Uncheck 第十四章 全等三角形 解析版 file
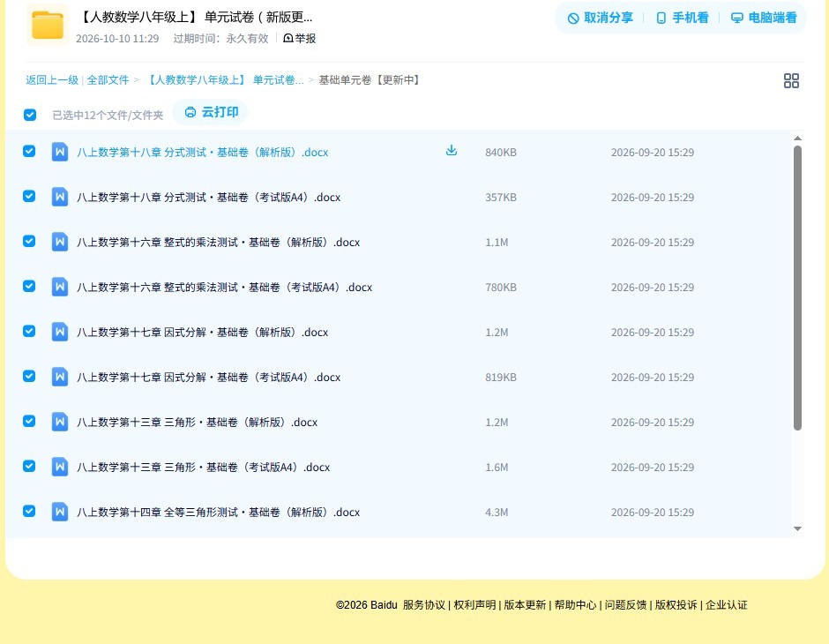This screenshot has width=829, height=644. point(29,511)
